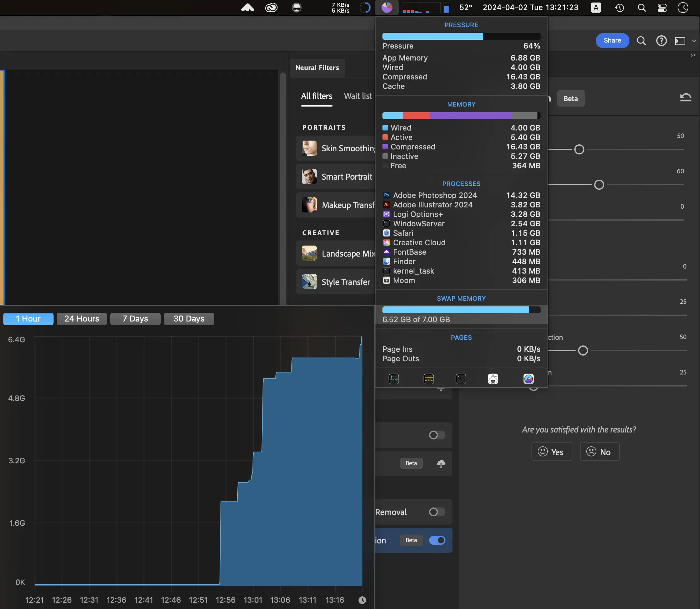Click the CPU ring indicator in the menu bar
700x609 pixels.
click(x=365, y=8)
